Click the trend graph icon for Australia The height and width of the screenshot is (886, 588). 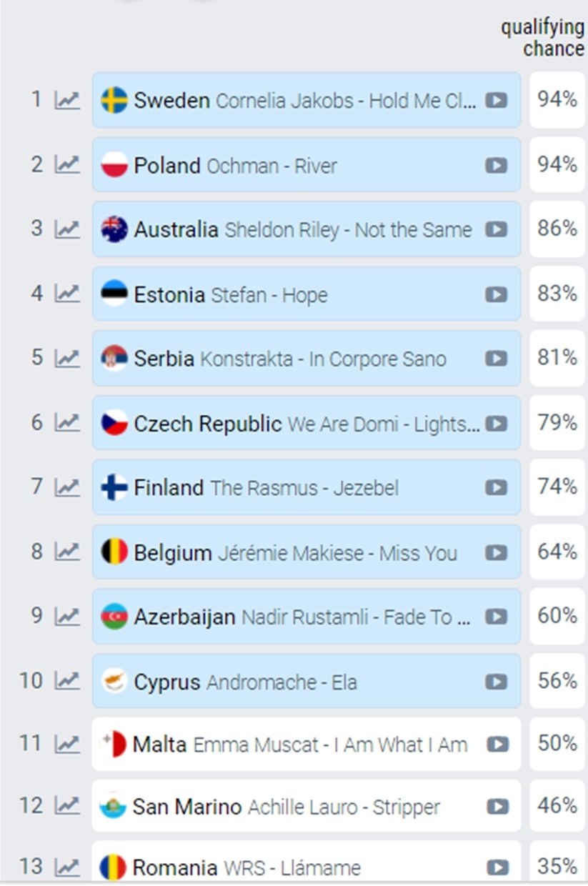tap(67, 229)
